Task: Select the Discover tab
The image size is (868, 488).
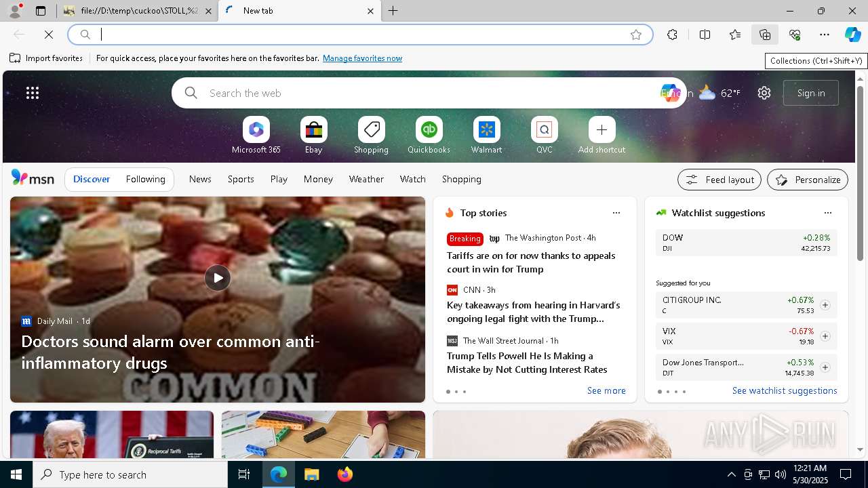Action: [92, 179]
